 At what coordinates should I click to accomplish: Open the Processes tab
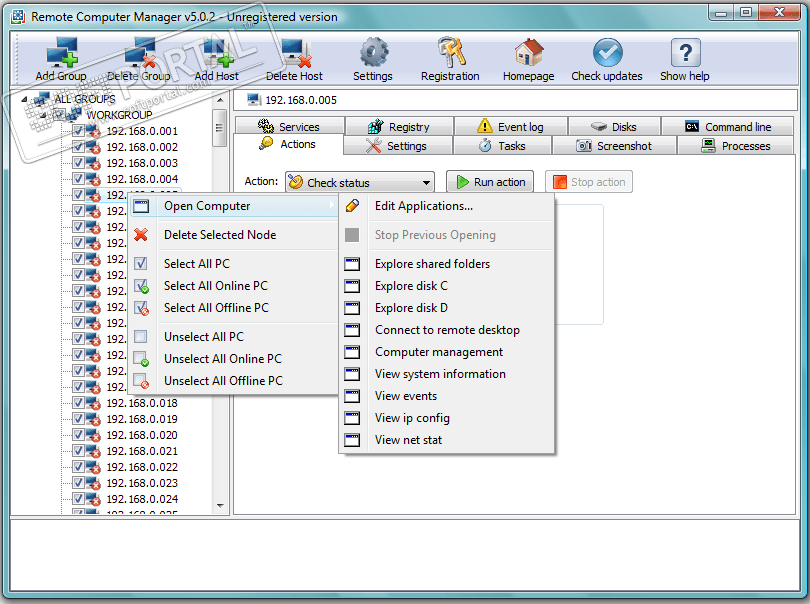click(735, 146)
